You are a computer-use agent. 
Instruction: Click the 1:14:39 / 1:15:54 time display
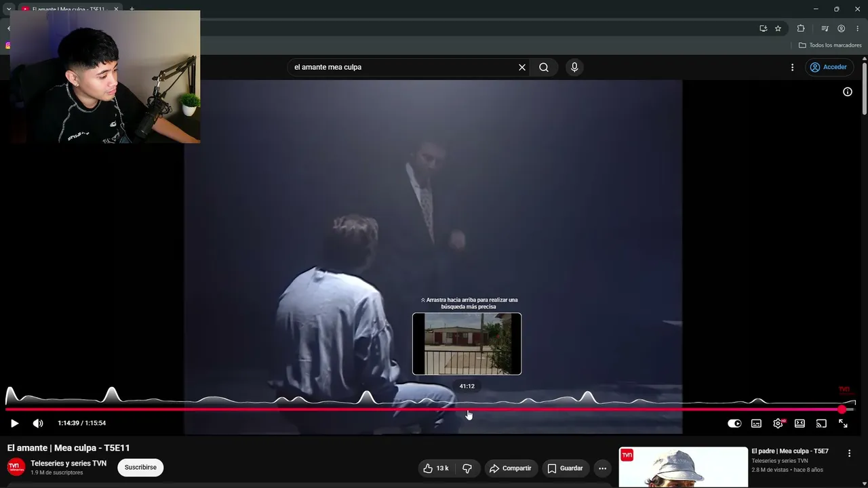[x=82, y=423]
